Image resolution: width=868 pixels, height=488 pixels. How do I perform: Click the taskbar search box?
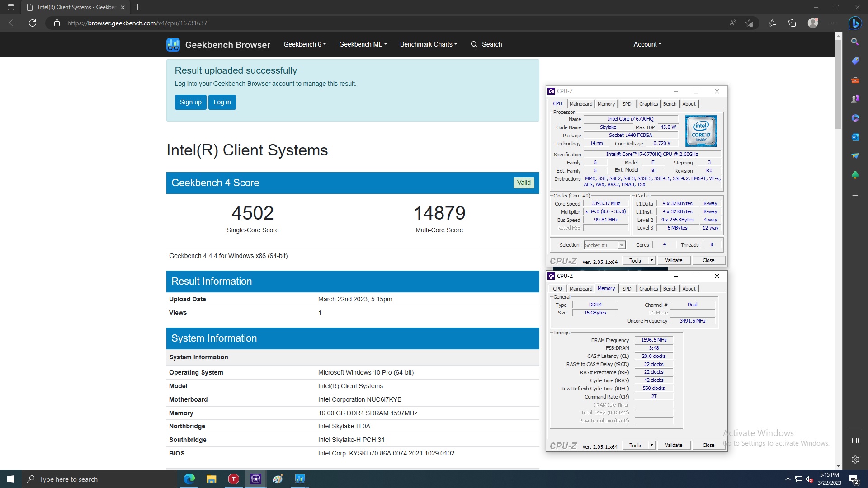point(99,479)
